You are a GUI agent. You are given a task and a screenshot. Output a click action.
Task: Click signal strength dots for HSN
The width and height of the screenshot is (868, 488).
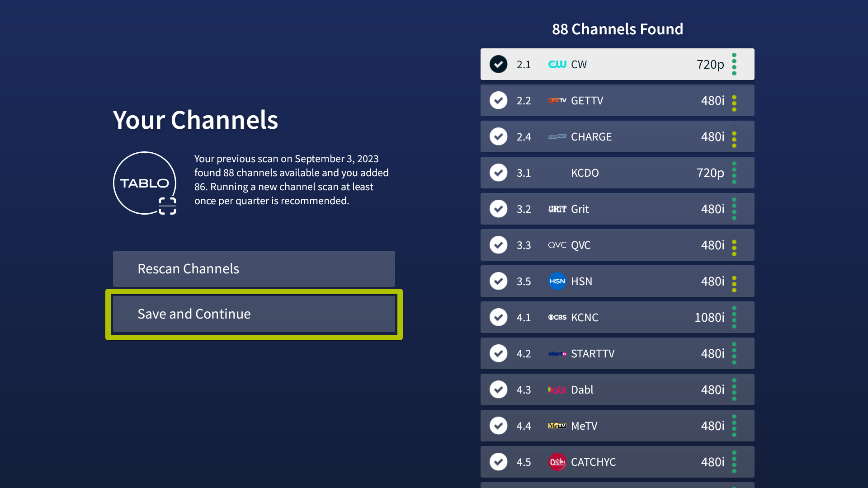tap(734, 281)
